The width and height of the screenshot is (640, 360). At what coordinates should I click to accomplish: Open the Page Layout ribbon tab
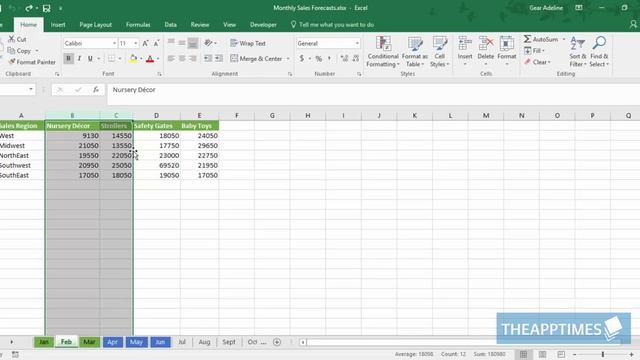point(96,25)
